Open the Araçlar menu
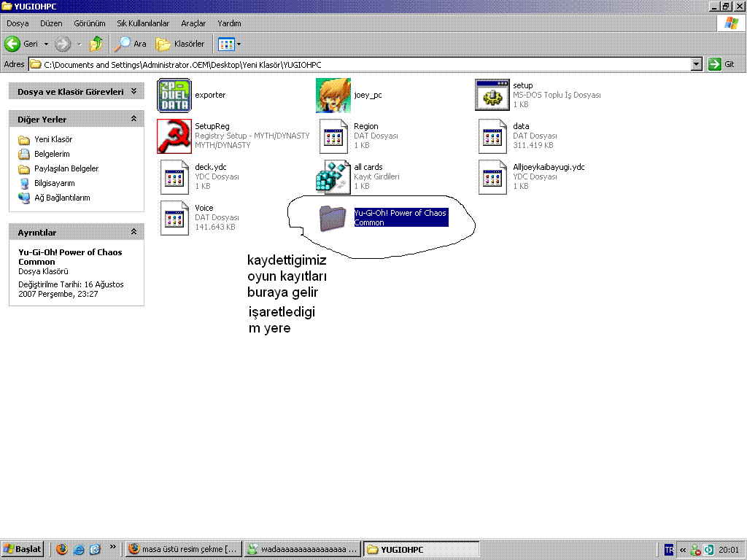747x560 pixels. pyautogui.click(x=193, y=23)
